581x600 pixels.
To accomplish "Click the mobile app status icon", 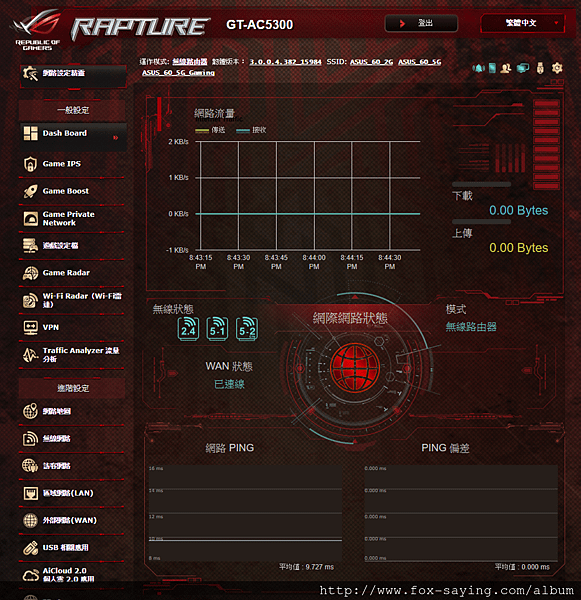I will coord(492,68).
